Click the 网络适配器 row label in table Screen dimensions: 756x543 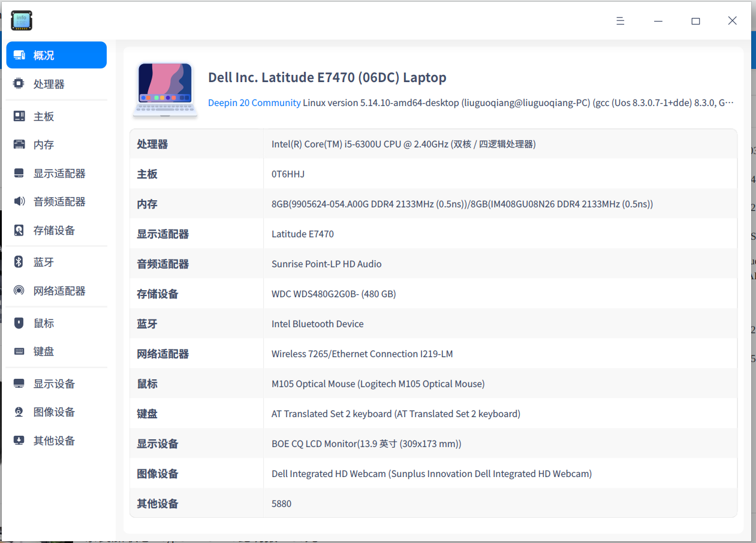coord(163,354)
